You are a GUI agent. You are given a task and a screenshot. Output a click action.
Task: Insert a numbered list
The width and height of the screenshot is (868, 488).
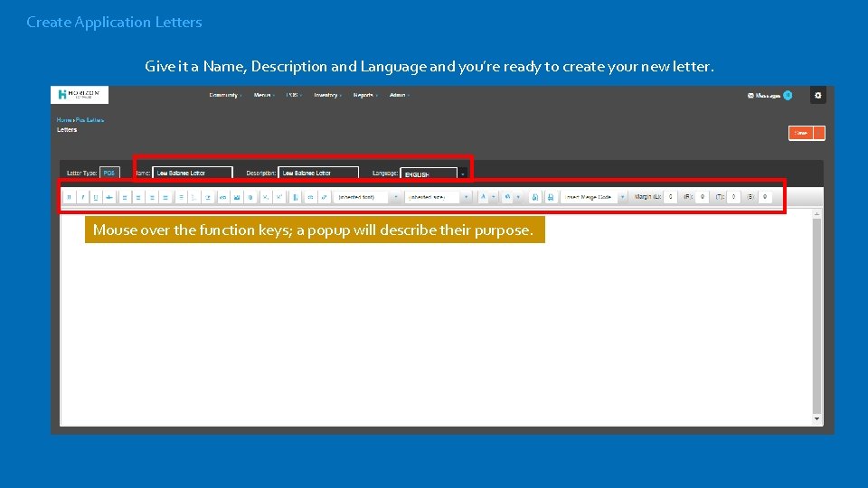click(x=194, y=197)
